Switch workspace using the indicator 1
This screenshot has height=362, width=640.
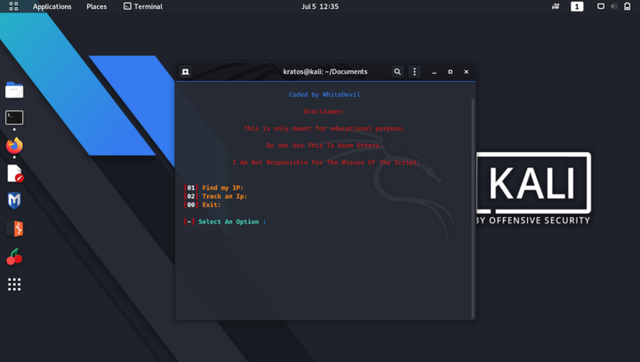click(577, 7)
